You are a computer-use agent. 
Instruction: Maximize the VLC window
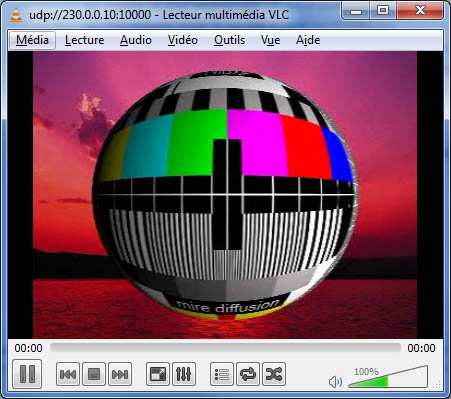tap(383, 11)
